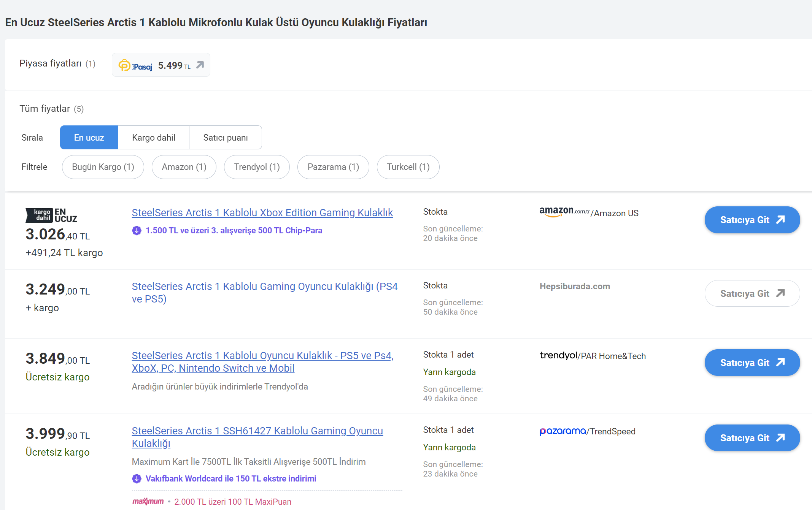
Task: Click the pazarama logo
Action: coord(563,431)
